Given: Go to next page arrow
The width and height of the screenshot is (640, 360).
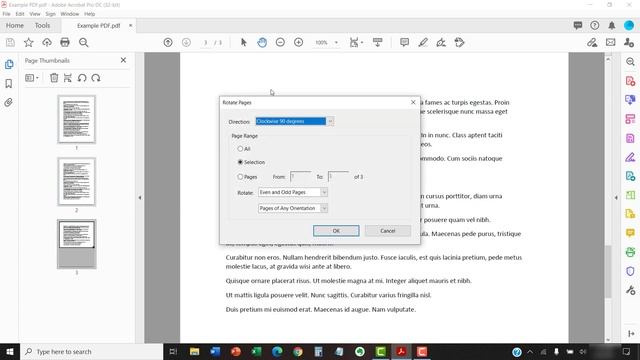Looking at the screenshot, I should pyautogui.click(x=186, y=42).
